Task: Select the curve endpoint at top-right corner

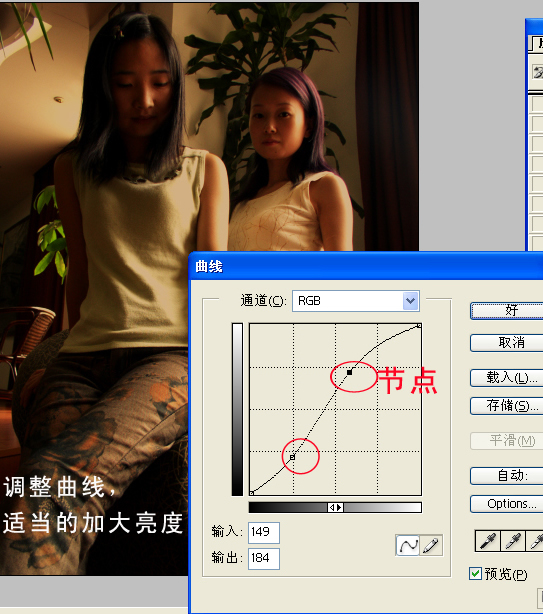Action: (x=419, y=325)
